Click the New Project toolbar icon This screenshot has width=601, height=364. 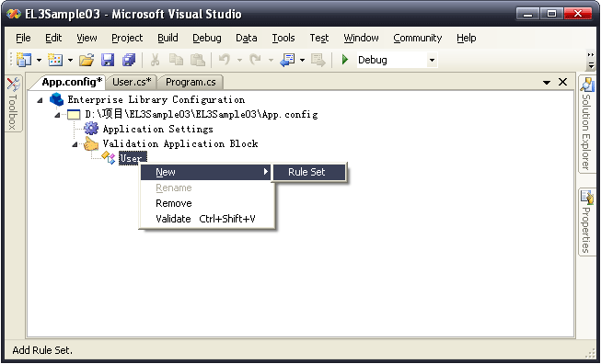coord(24,60)
